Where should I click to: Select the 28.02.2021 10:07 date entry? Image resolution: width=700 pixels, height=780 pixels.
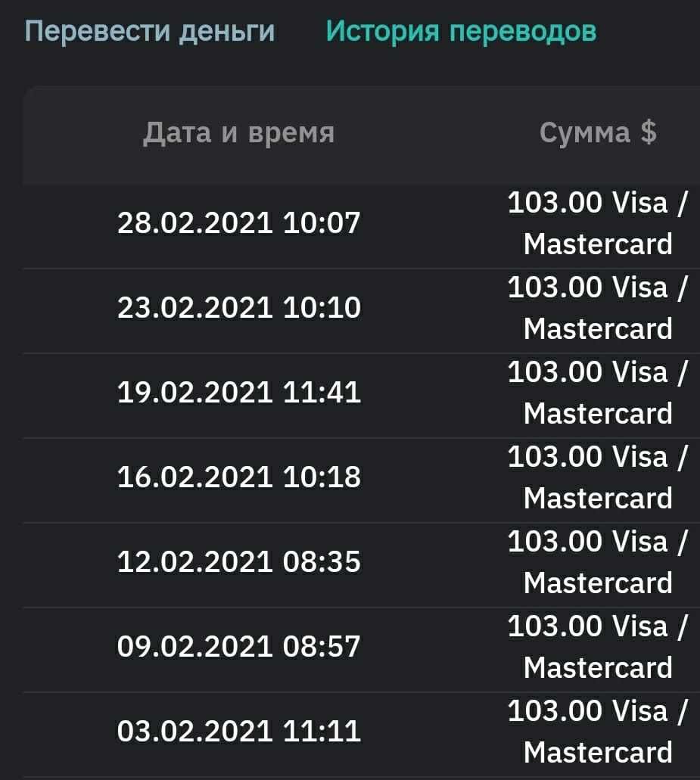[239, 223]
